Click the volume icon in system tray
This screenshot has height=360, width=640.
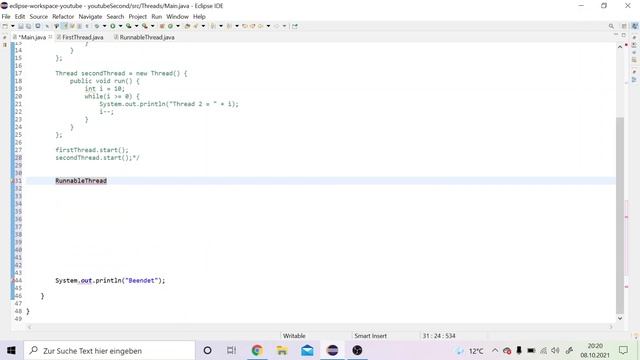tap(555, 351)
